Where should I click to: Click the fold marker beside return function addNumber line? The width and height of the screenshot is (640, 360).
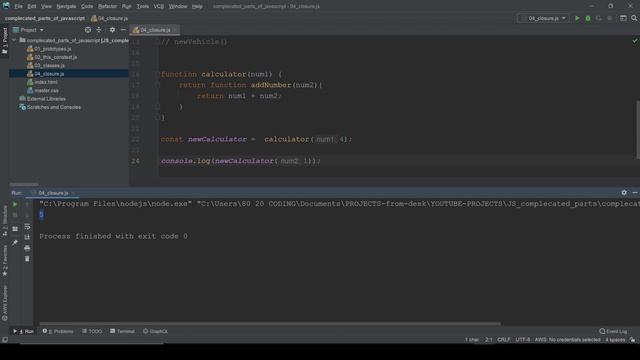coord(157,85)
